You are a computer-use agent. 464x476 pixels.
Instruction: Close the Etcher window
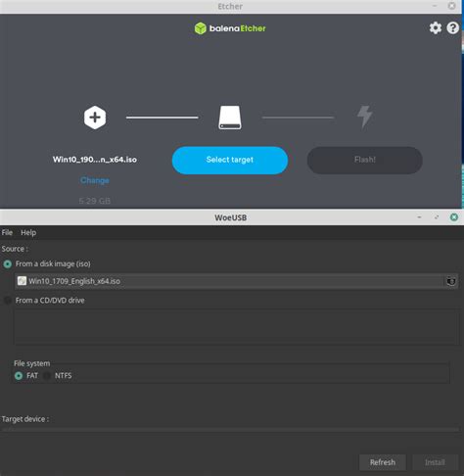coord(452,6)
